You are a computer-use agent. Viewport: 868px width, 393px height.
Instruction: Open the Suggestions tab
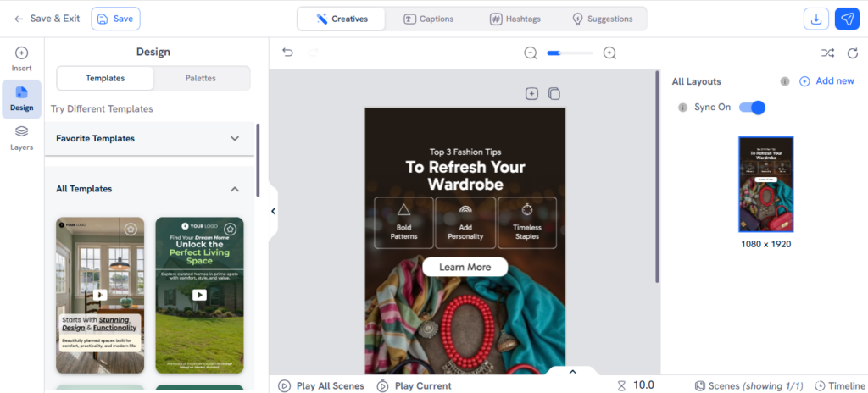click(x=603, y=19)
